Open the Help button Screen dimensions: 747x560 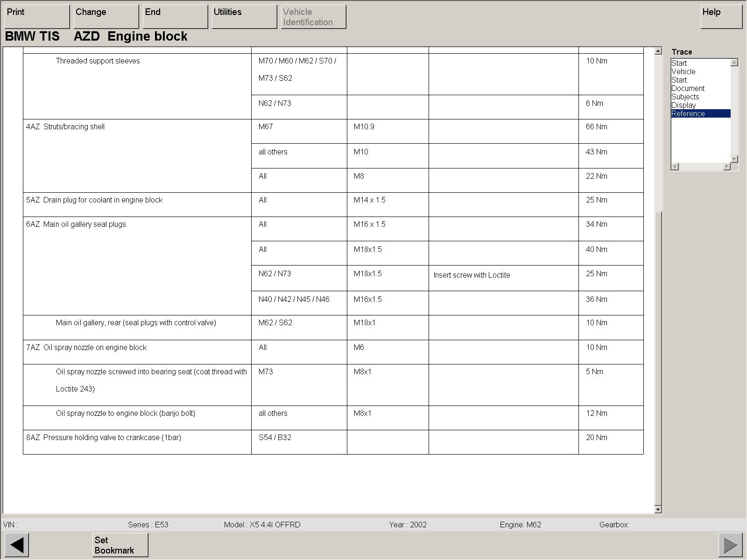(x=721, y=16)
